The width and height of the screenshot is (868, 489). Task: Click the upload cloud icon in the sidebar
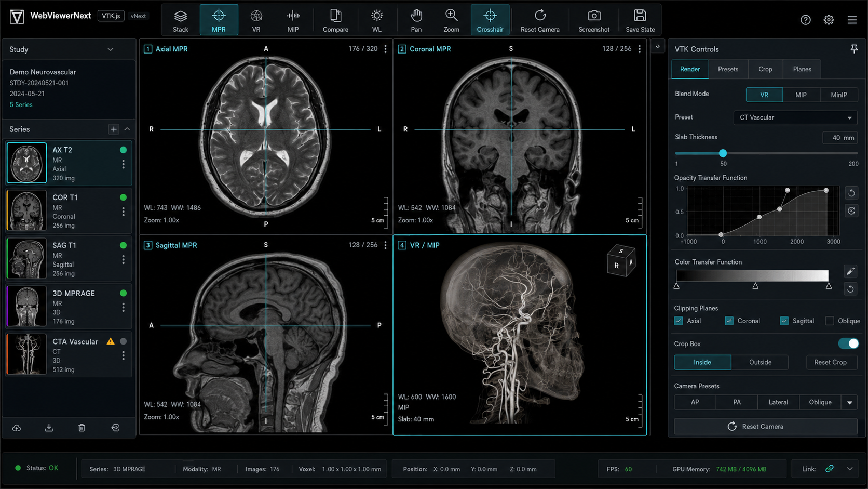pos(17,428)
